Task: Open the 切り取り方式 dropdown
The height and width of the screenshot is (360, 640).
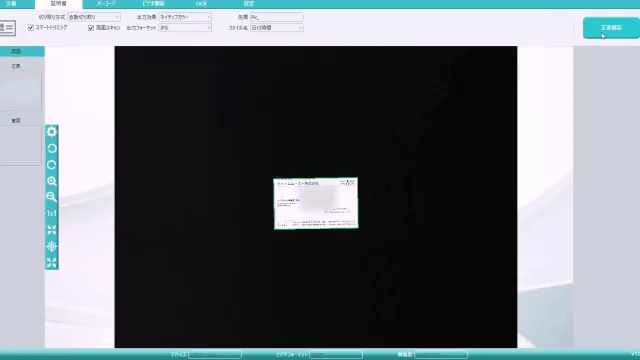Action: point(93,17)
